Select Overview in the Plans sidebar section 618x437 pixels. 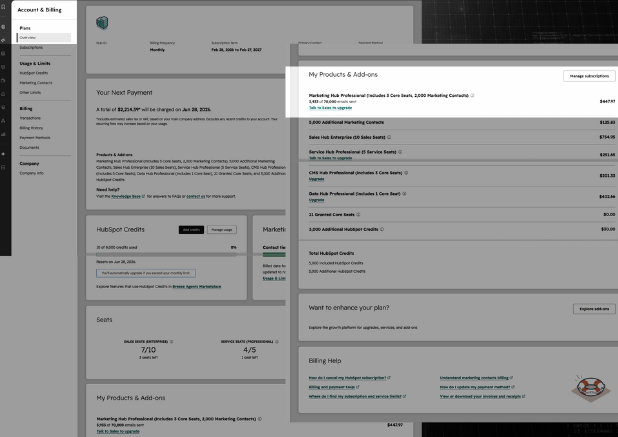pos(44,37)
